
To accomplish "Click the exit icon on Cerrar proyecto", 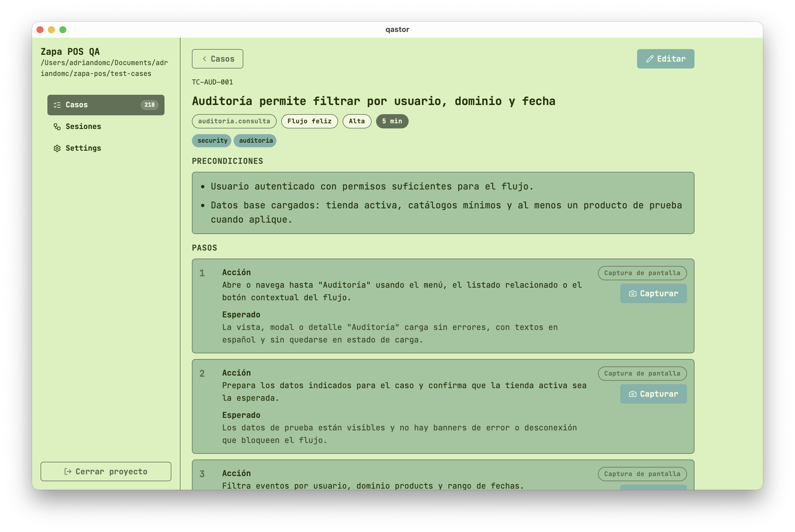I will [x=68, y=471].
